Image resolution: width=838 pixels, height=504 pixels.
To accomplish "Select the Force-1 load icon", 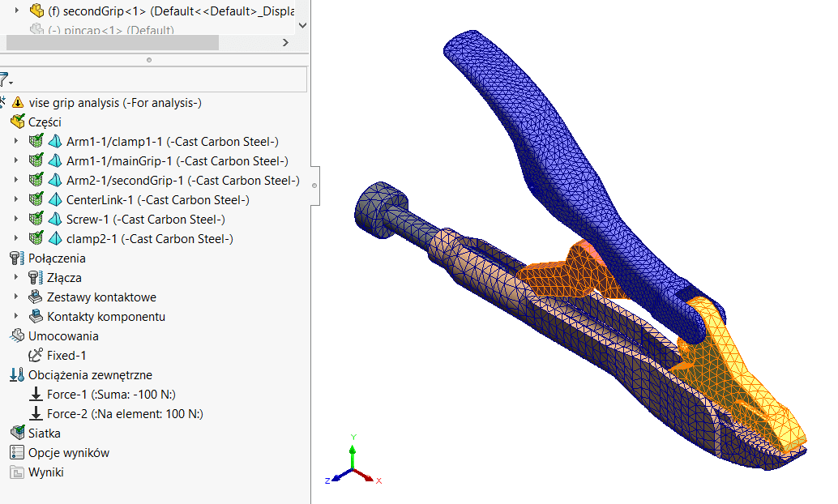I will [37, 394].
